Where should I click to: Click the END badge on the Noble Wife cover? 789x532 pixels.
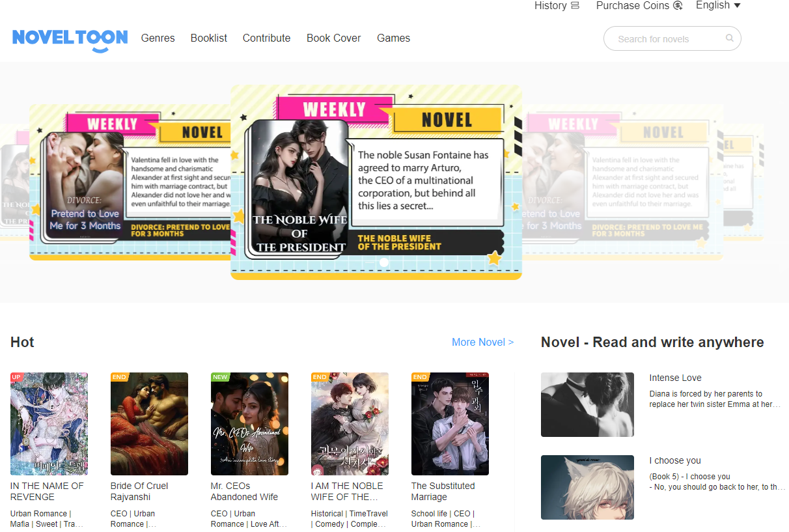click(320, 376)
